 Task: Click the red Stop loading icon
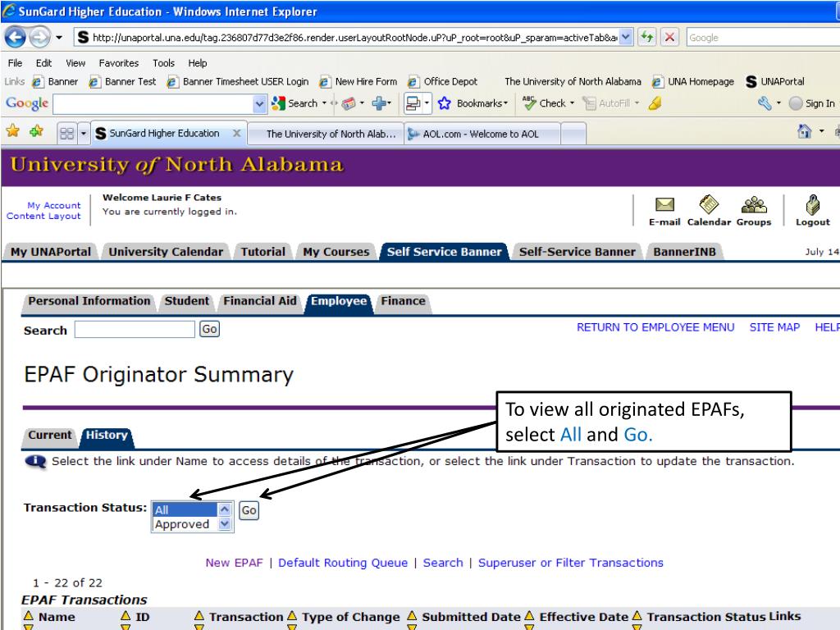click(x=669, y=38)
